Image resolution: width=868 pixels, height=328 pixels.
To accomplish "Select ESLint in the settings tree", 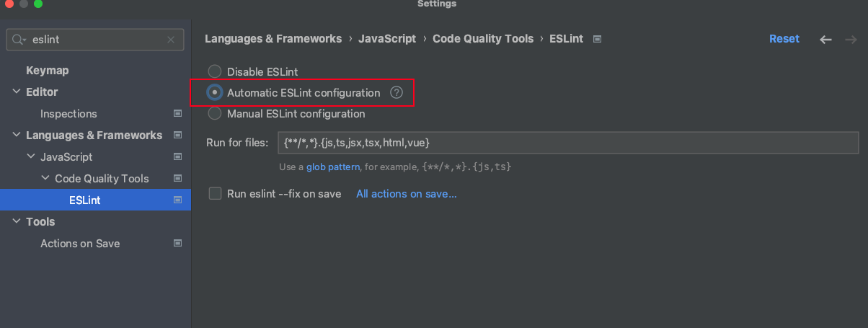I will point(95,200).
